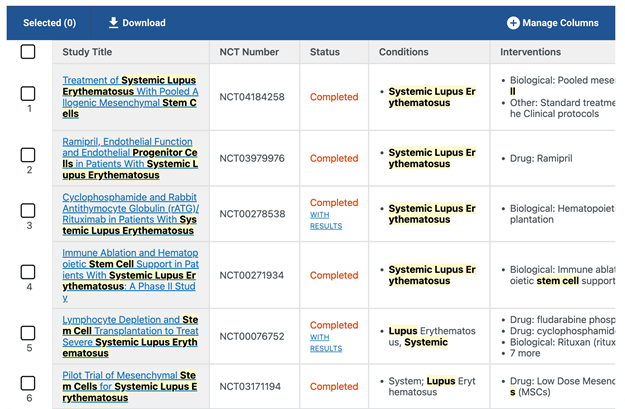Tick the checkbox for row 6
This screenshot has height=409, width=625.
[x=28, y=383]
